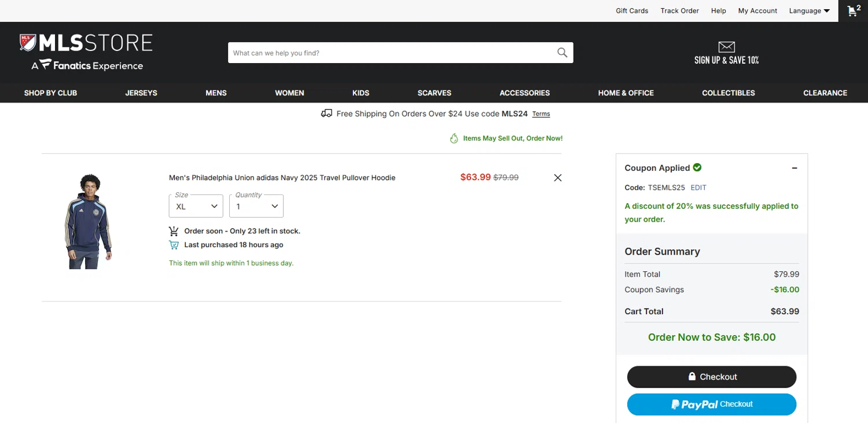Screen dimensions: 868x423
Task: Click the search magnifier icon
Action: coord(562,53)
